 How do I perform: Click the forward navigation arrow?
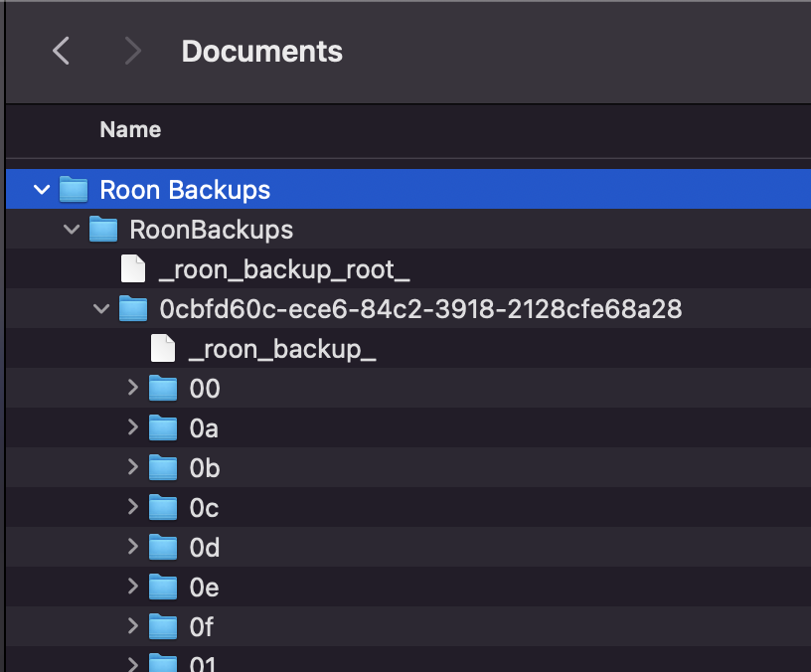pyautogui.click(x=132, y=51)
